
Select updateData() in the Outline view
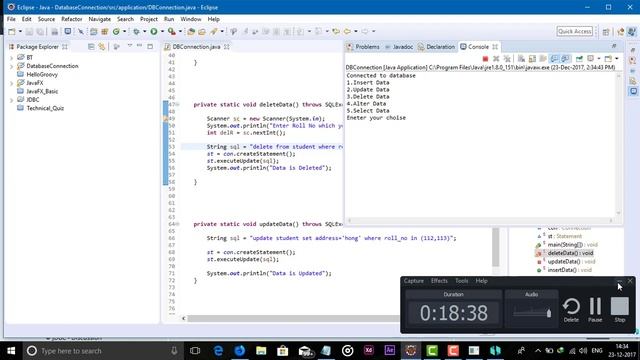pos(571,262)
